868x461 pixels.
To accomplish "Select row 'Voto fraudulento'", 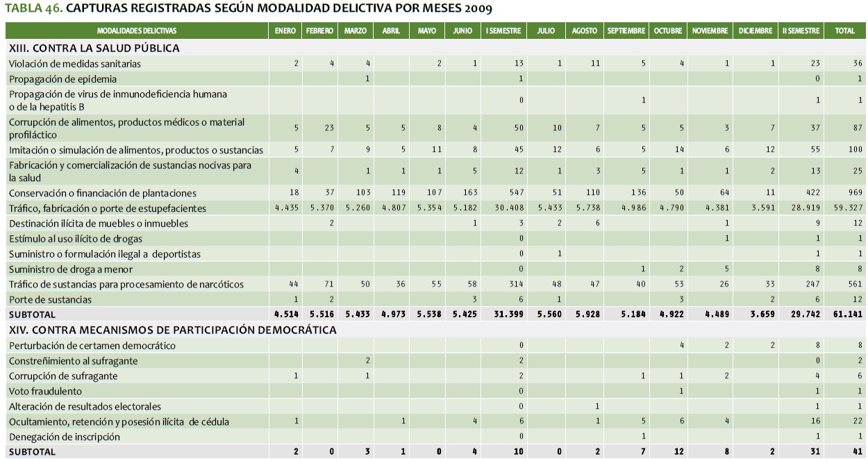I will click(x=435, y=391).
